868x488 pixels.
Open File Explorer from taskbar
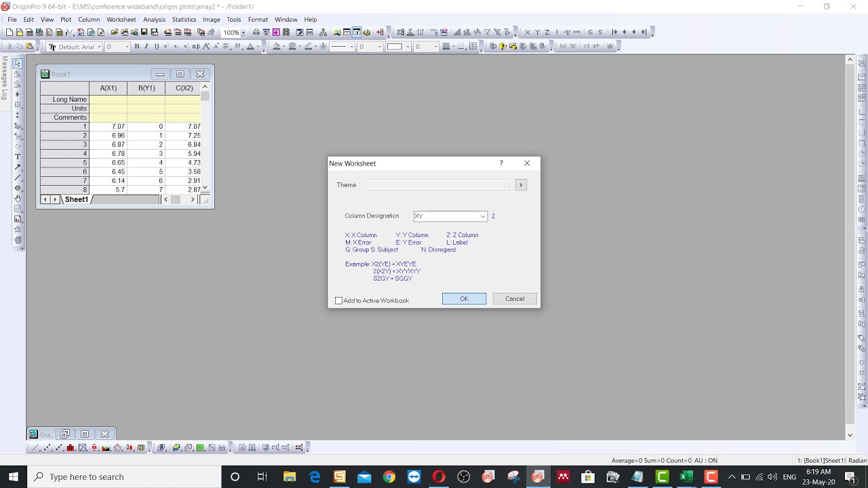[x=290, y=476]
